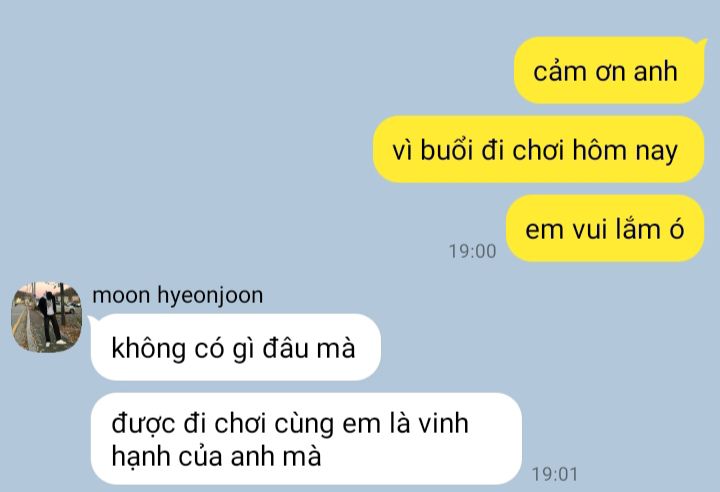Select the "vì buổi đi chơi hôm nay" bubble
Screen dimensions: 720x492
pos(538,149)
